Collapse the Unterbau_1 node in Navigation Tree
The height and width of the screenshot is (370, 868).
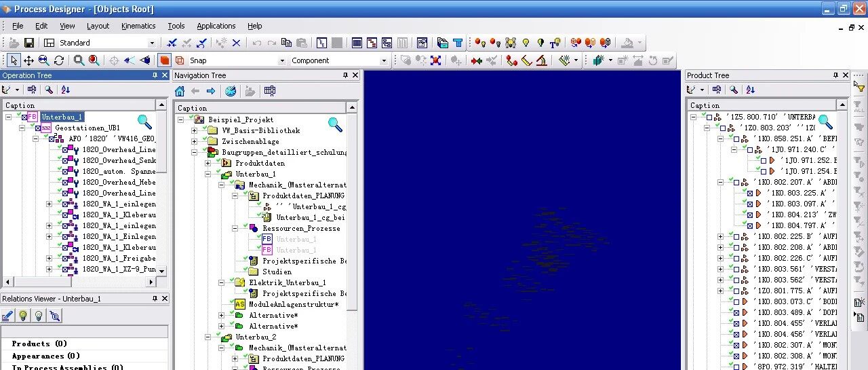tap(208, 174)
